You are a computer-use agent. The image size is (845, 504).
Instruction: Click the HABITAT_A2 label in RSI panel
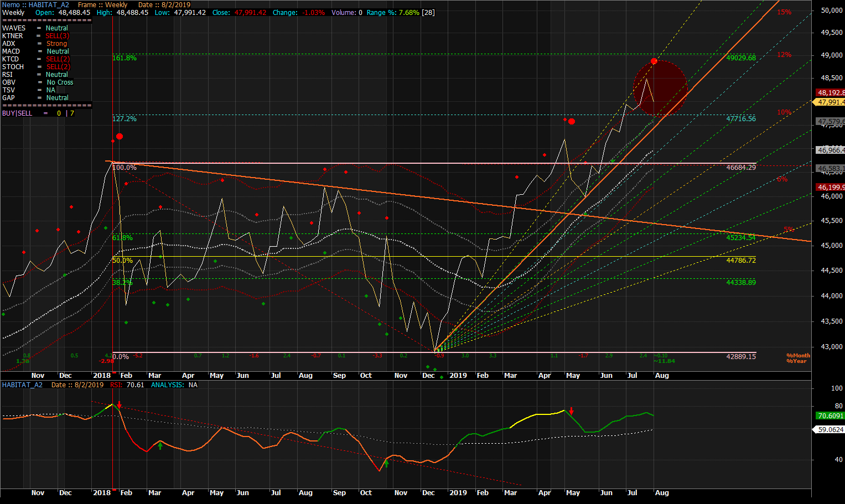point(22,385)
